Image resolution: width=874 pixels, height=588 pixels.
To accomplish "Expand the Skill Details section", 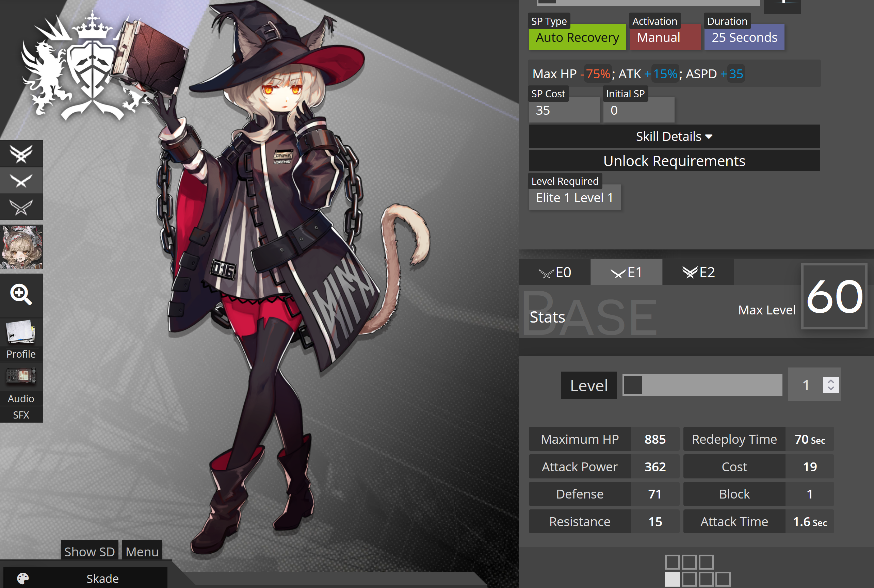I will coord(674,136).
